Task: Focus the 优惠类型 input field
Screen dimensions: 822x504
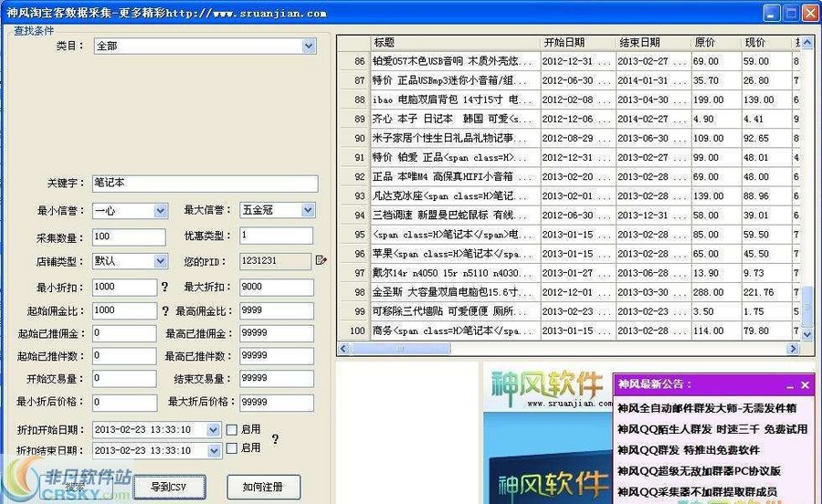Action: pyautogui.click(x=276, y=236)
